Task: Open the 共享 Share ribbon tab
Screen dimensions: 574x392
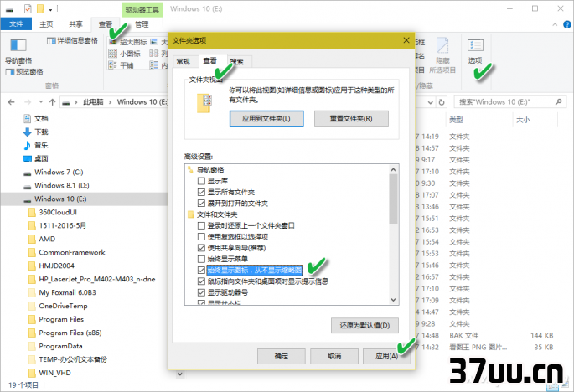Action: coord(75,24)
